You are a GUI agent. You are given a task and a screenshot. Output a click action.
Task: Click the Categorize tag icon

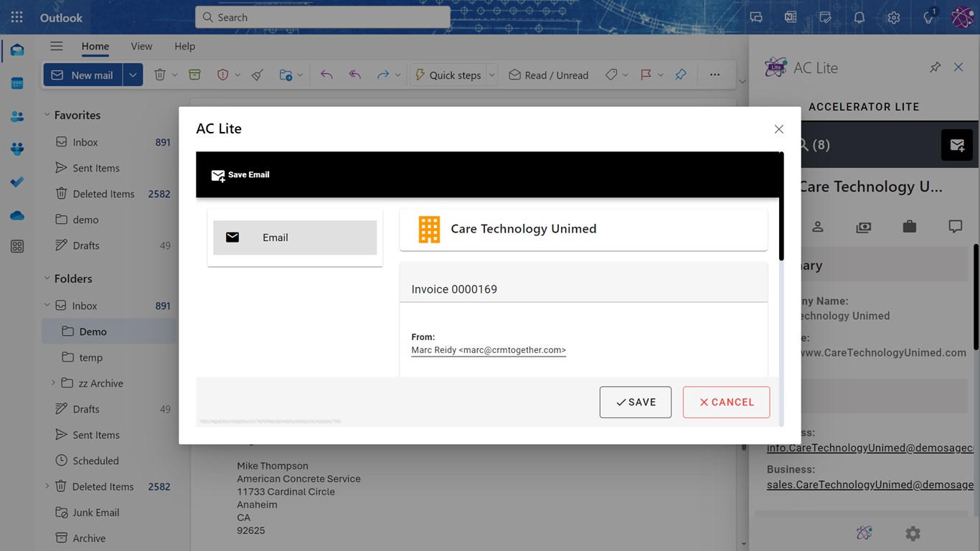611,75
